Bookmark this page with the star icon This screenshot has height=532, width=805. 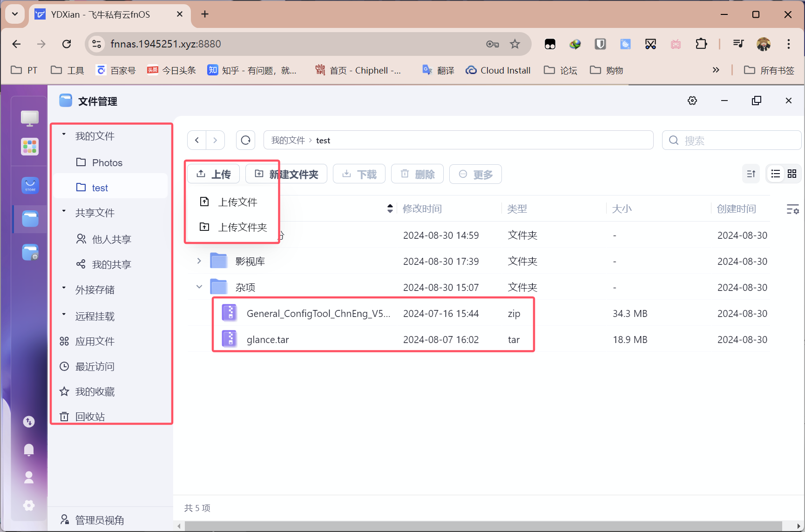point(515,44)
